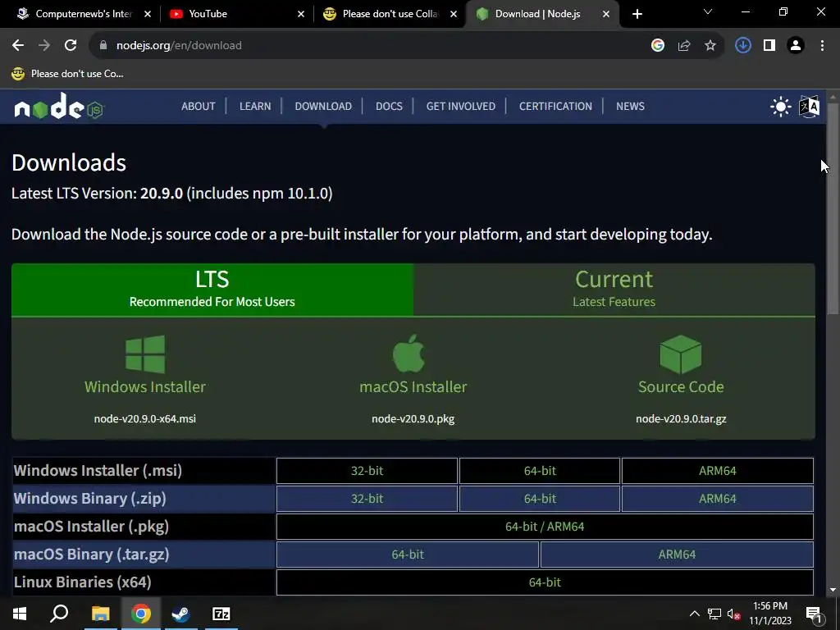Viewport: 840px width, 630px height.
Task: Click the Source Code box icon
Action: [x=681, y=354]
